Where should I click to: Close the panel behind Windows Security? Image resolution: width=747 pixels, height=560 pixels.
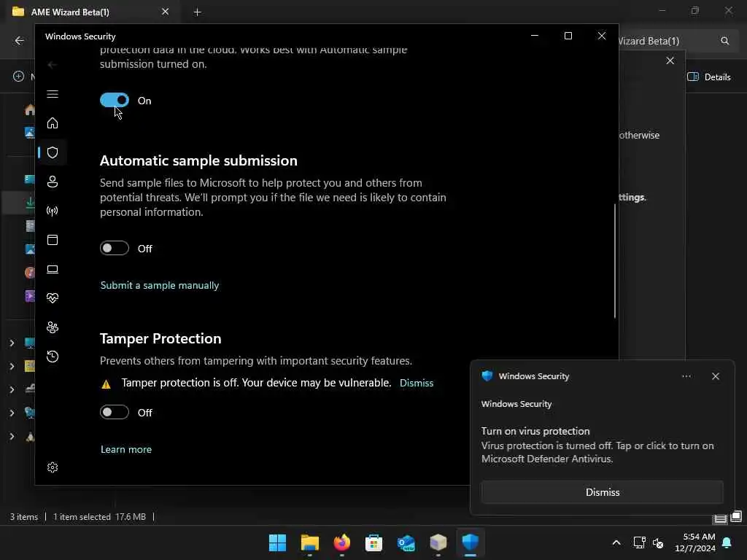click(670, 61)
